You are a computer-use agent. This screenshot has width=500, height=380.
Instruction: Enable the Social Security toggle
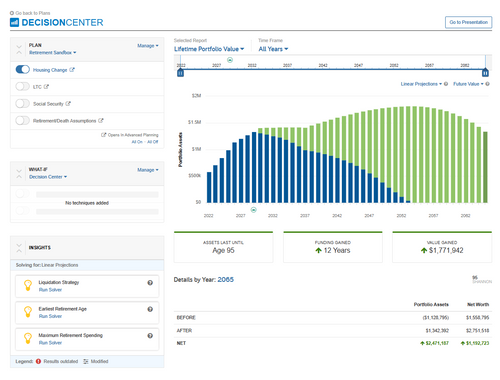23,104
